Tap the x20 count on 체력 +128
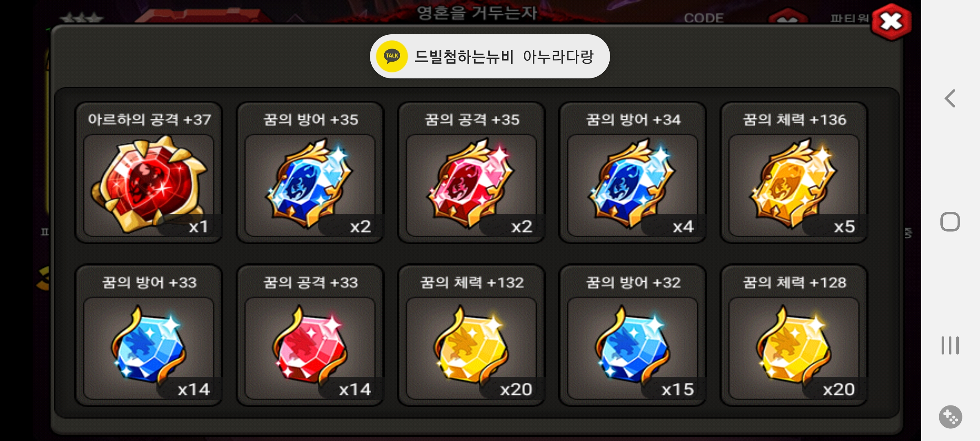 click(839, 389)
